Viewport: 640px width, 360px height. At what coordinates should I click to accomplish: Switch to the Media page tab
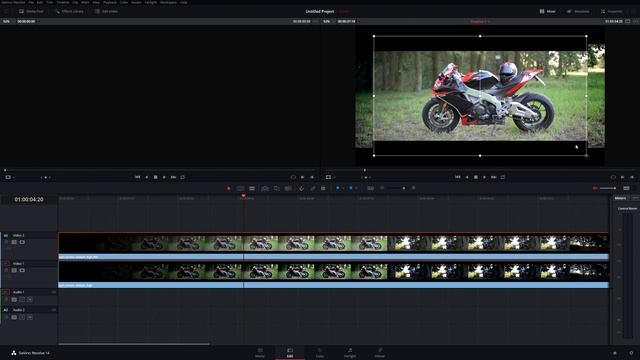pyautogui.click(x=260, y=353)
